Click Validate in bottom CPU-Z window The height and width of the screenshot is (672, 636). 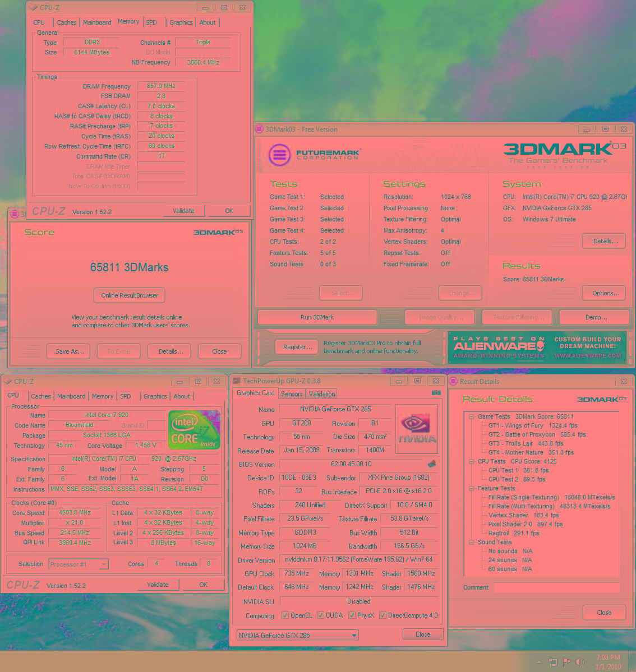(x=158, y=585)
